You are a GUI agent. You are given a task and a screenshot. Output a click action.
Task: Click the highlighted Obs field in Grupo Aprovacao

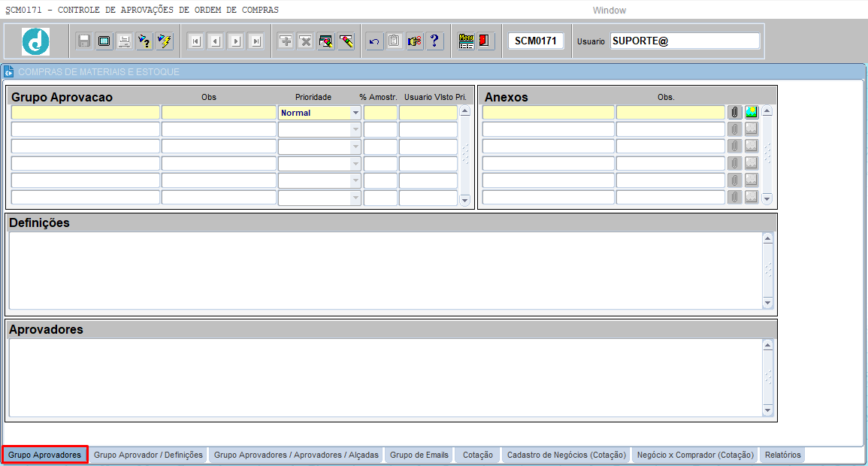tap(219, 113)
